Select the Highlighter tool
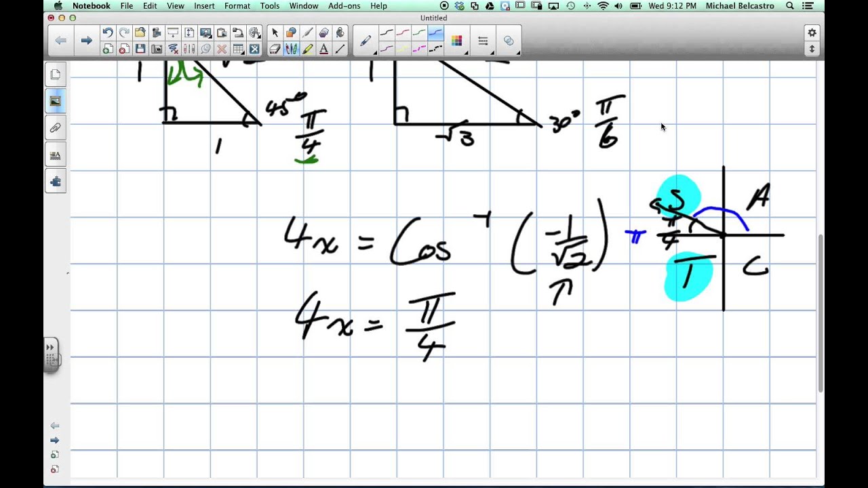Image resolution: width=868 pixels, height=488 pixels. [307, 49]
